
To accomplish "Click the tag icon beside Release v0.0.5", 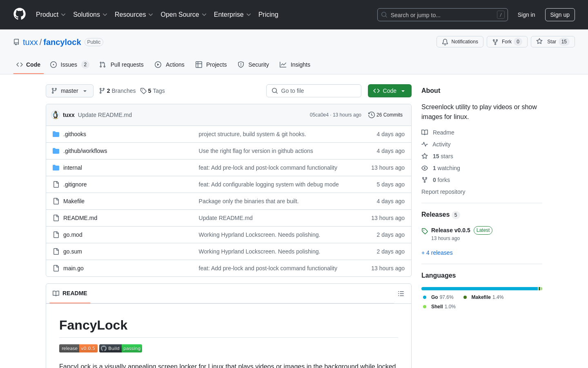I will coord(425,231).
